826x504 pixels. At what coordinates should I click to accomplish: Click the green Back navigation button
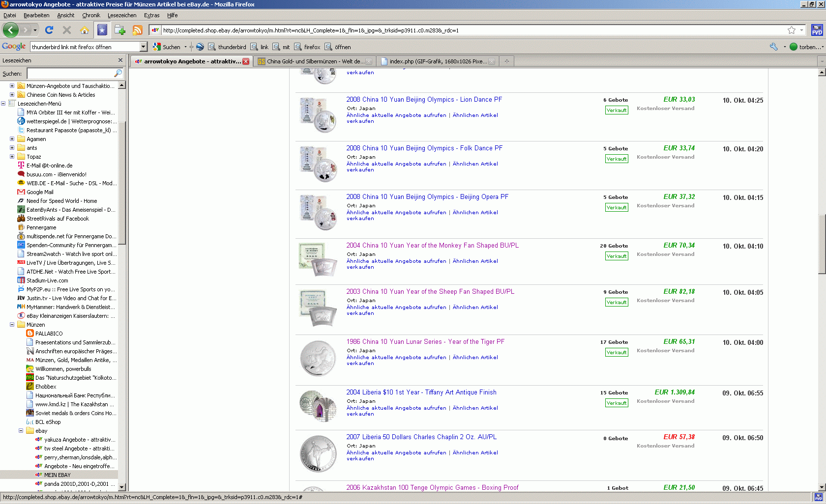coord(10,30)
